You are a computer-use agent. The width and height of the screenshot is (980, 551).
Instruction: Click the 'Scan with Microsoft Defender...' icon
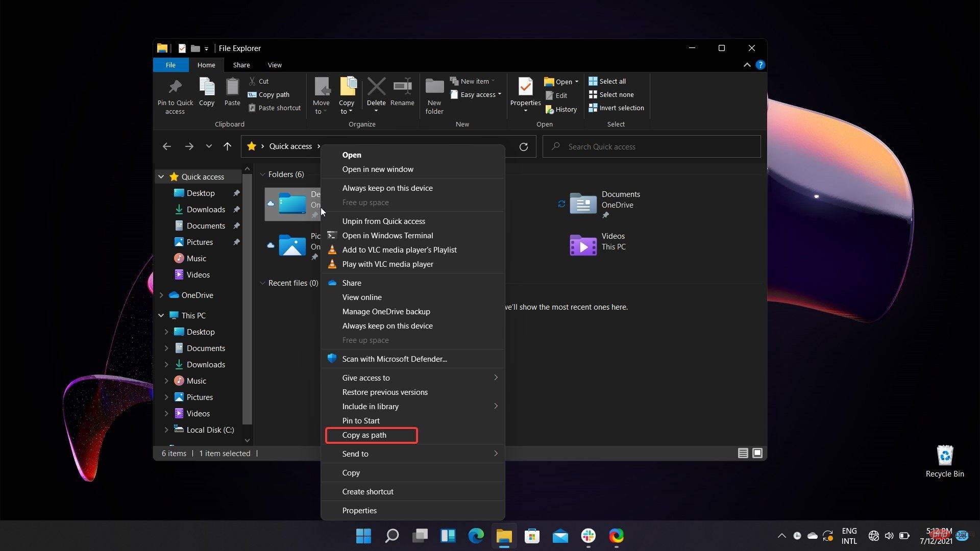pos(332,358)
